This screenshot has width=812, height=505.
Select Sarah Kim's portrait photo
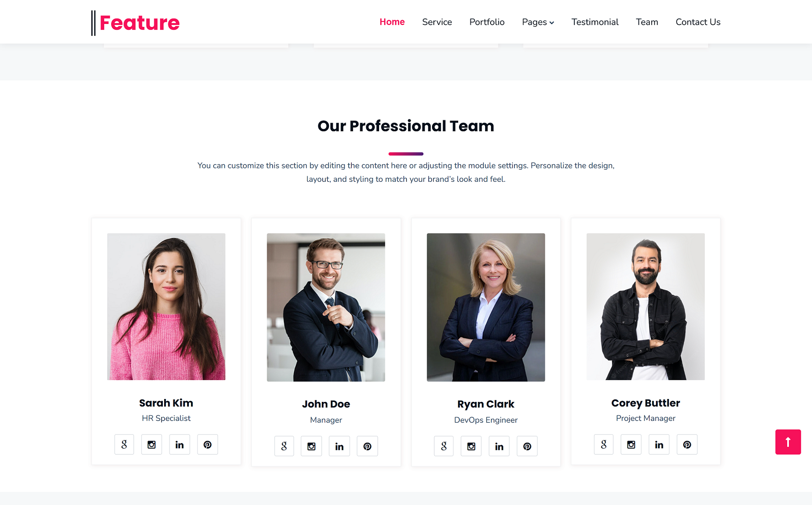click(x=166, y=307)
